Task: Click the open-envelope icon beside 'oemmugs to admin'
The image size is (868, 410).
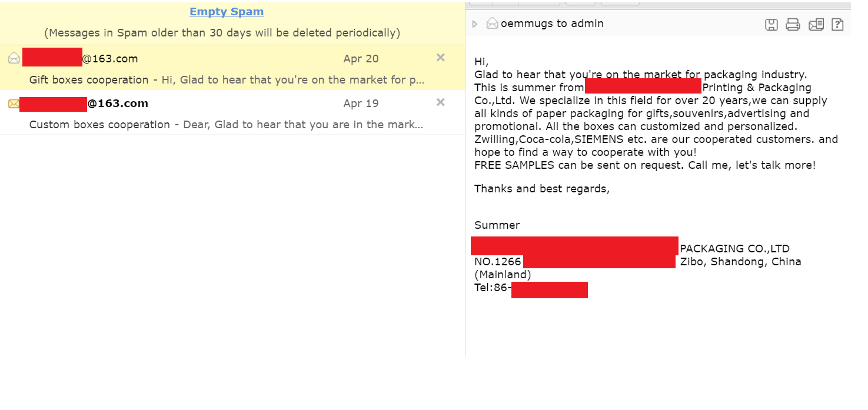Action: coord(492,24)
